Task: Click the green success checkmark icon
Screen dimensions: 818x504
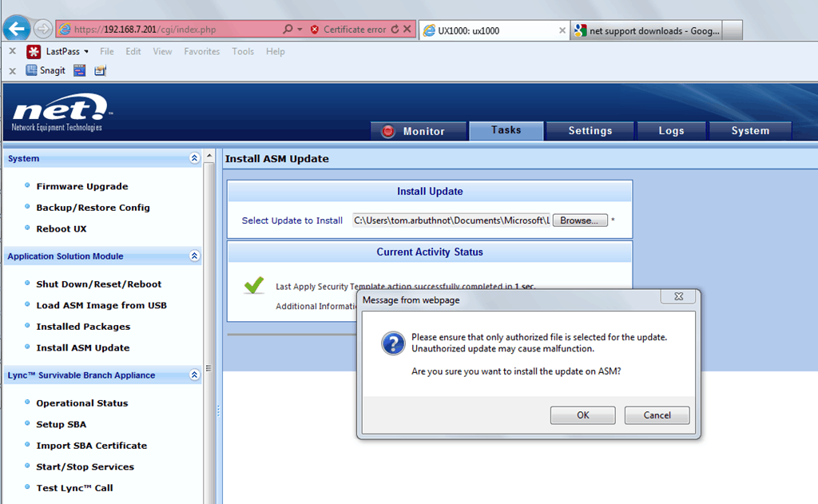Action: tap(253, 284)
